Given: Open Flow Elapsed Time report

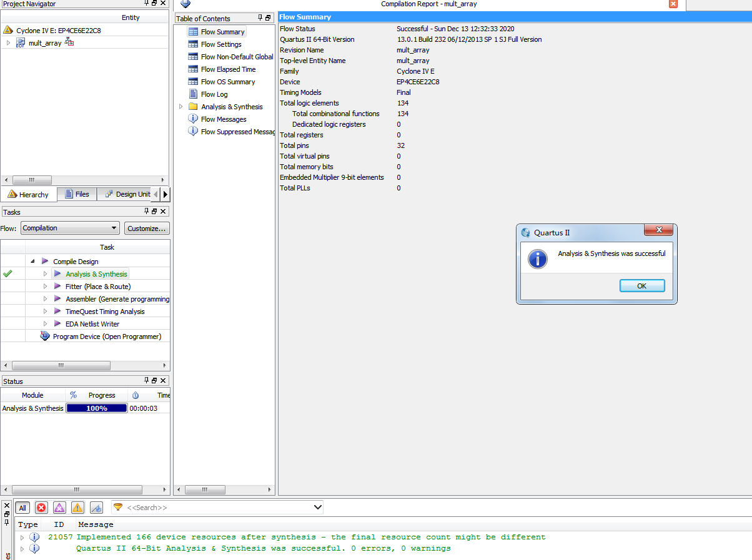Looking at the screenshot, I should click(228, 69).
